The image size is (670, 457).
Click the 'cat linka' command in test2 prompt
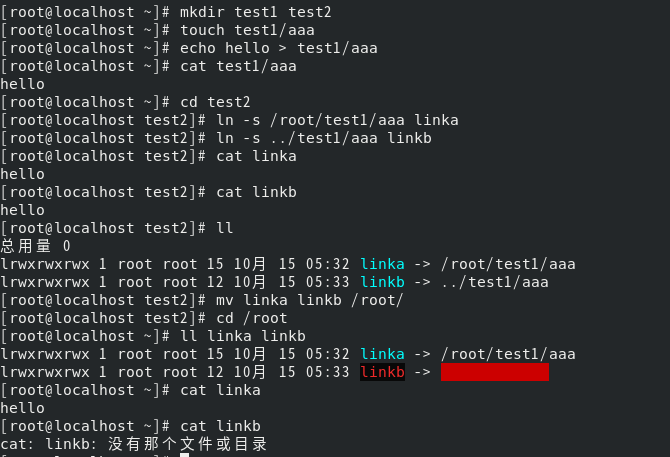(x=256, y=156)
